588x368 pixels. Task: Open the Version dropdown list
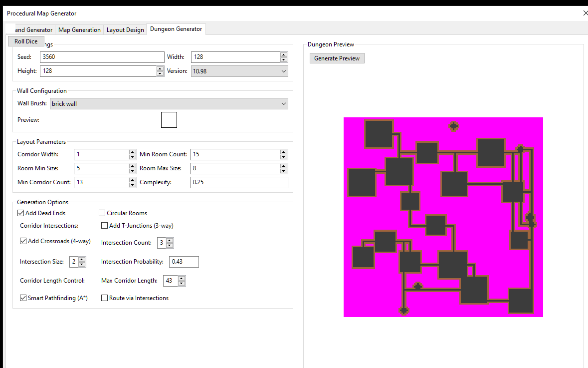pos(283,71)
